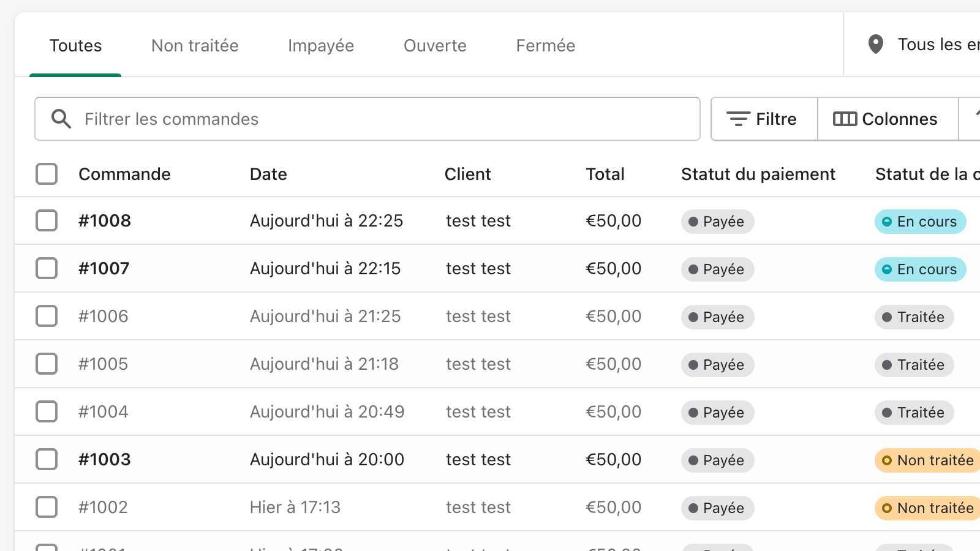This screenshot has height=551, width=980.
Task: Click the search magnifier icon
Action: point(61,119)
